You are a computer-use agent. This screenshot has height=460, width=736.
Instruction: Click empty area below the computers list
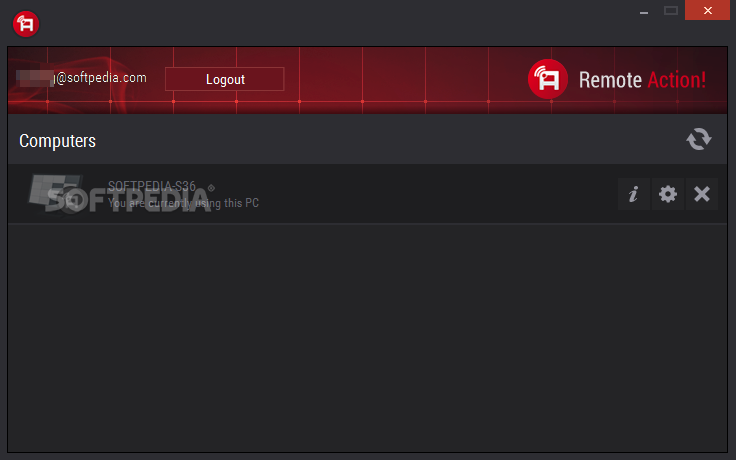point(367,338)
